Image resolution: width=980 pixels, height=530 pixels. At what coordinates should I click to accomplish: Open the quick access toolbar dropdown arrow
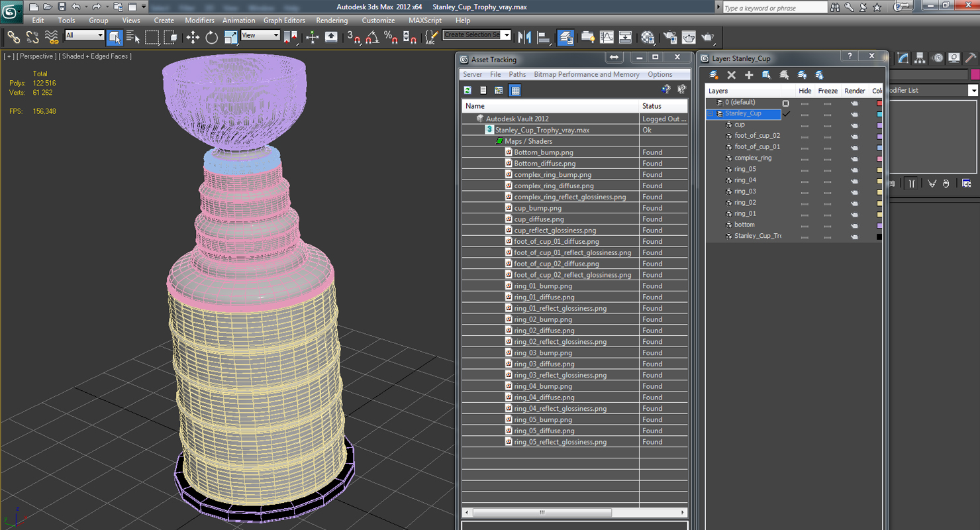(144, 7)
